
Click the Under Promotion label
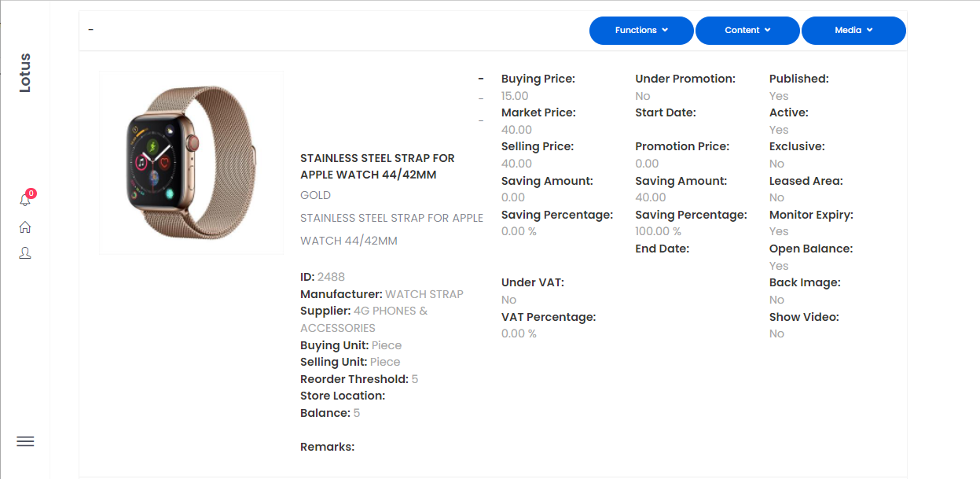pyautogui.click(x=685, y=79)
